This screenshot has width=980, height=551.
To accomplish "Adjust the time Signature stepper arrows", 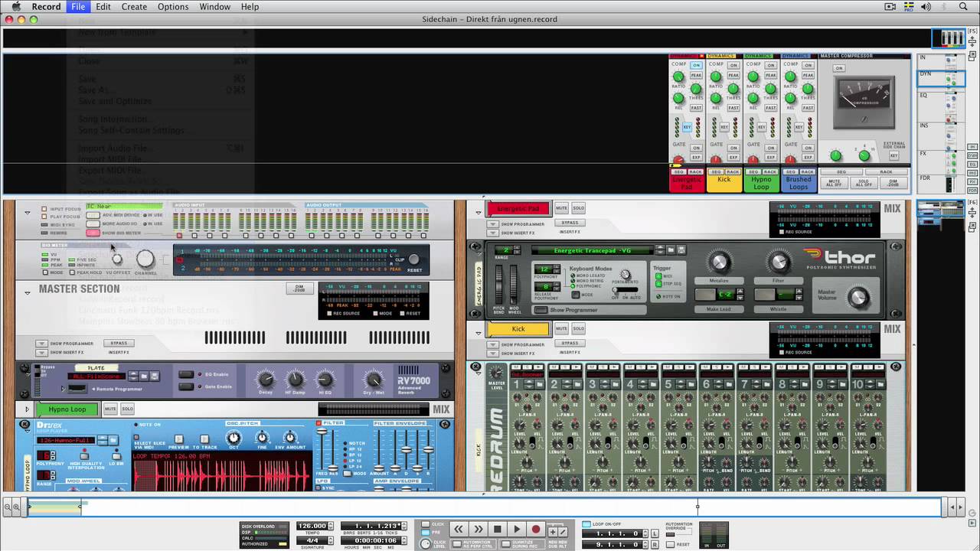I will click(331, 540).
